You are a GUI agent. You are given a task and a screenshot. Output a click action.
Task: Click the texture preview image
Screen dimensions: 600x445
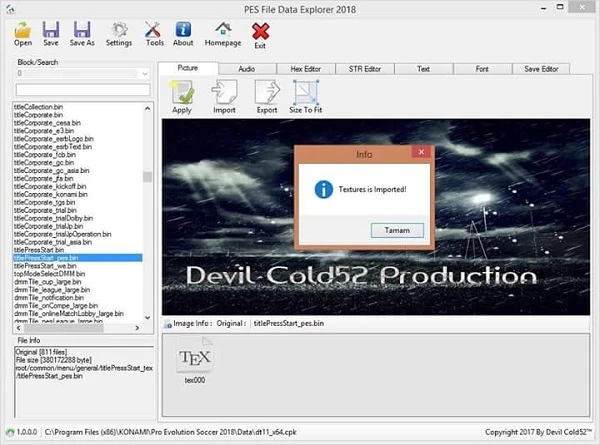click(x=376, y=217)
